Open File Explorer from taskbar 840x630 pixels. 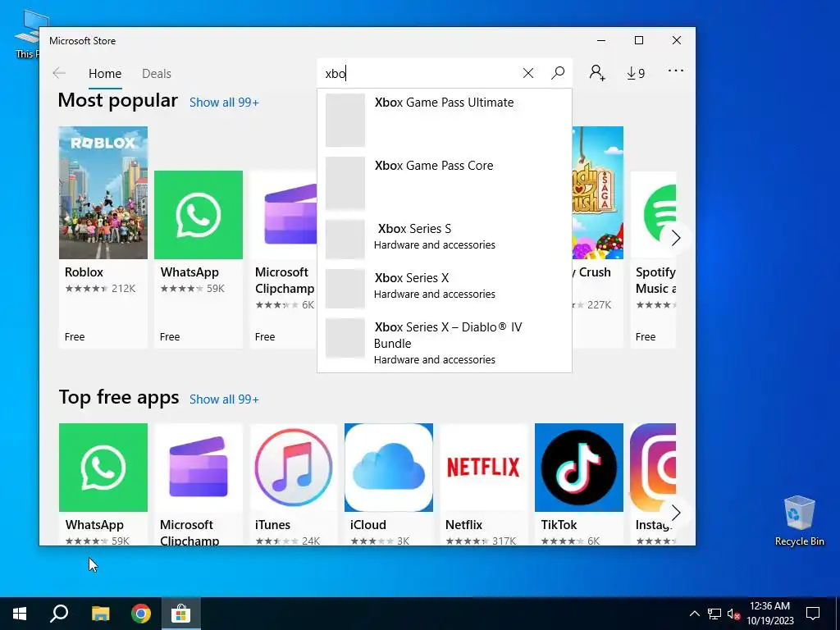click(100, 614)
